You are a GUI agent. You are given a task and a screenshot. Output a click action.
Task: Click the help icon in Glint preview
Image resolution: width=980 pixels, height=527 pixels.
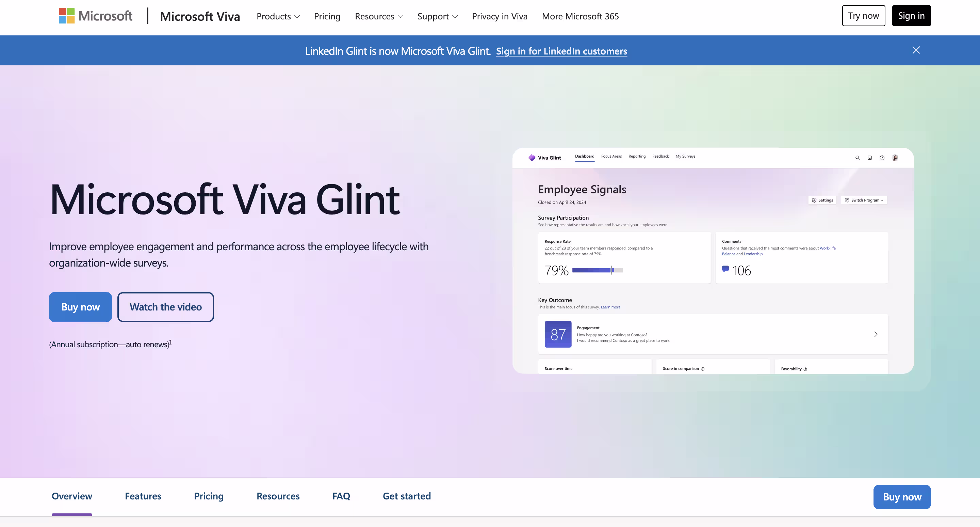(x=881, y=158)
